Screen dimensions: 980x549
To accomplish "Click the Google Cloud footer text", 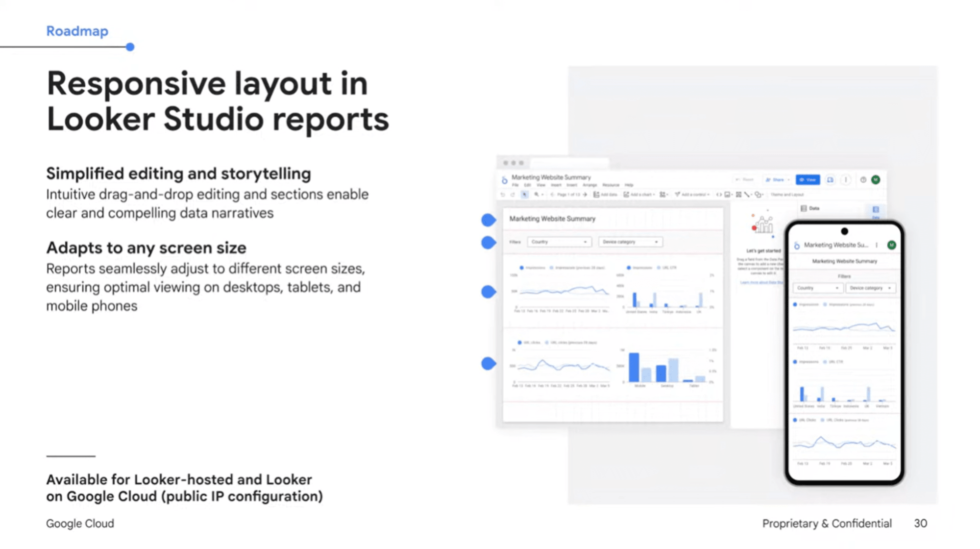I will tap(80, 524).
